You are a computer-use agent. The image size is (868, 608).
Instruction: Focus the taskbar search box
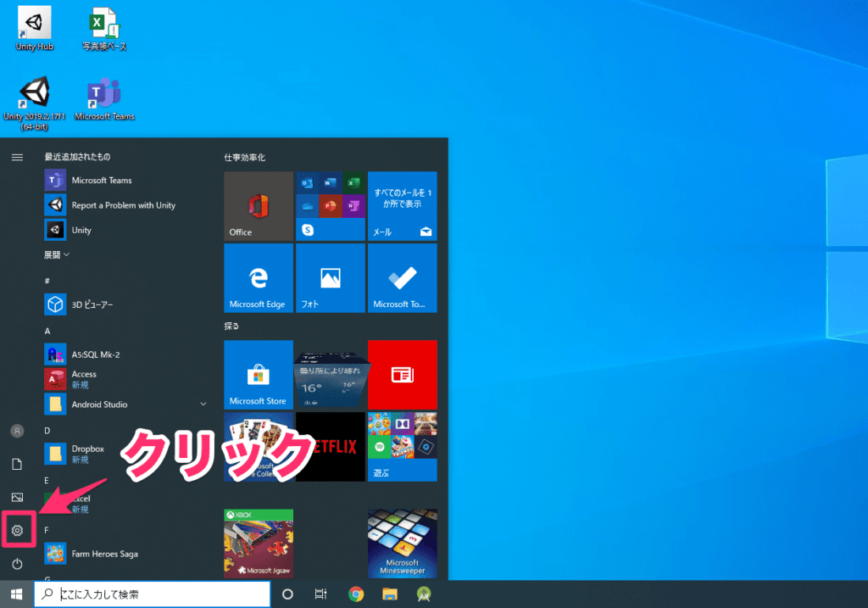[x=153, y=594]
